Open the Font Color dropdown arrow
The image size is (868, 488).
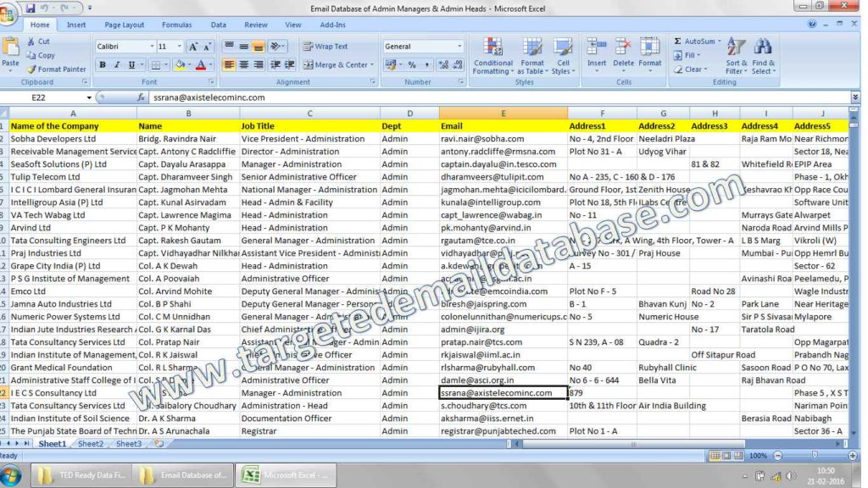(x=211, y=65)
